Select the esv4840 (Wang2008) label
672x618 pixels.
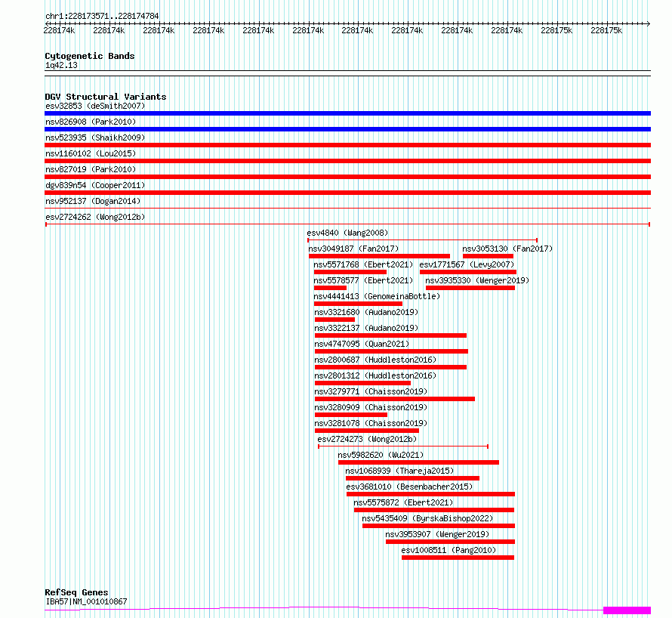coord(347,233)
